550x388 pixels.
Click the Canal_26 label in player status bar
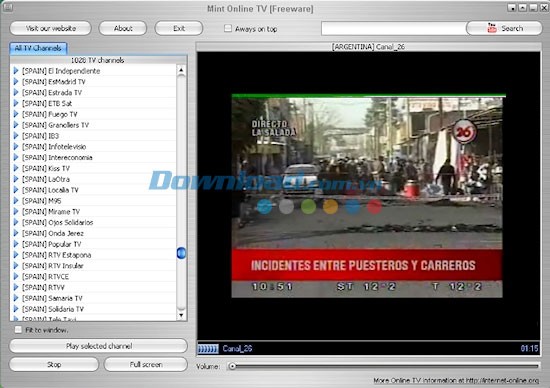[237, 349]
